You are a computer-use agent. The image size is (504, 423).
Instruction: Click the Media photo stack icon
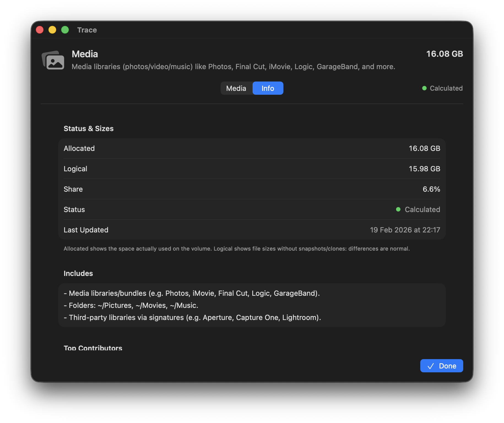point(53,60)
